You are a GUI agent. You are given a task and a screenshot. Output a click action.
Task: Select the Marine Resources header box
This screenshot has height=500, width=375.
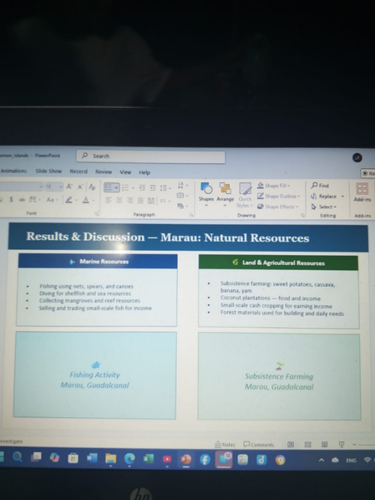click(x=98, y=261)
